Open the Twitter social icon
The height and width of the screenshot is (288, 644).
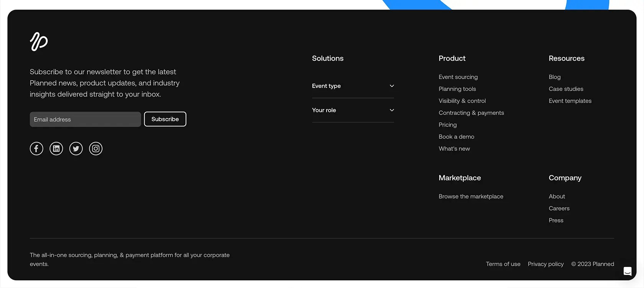(x=76, y=149)
